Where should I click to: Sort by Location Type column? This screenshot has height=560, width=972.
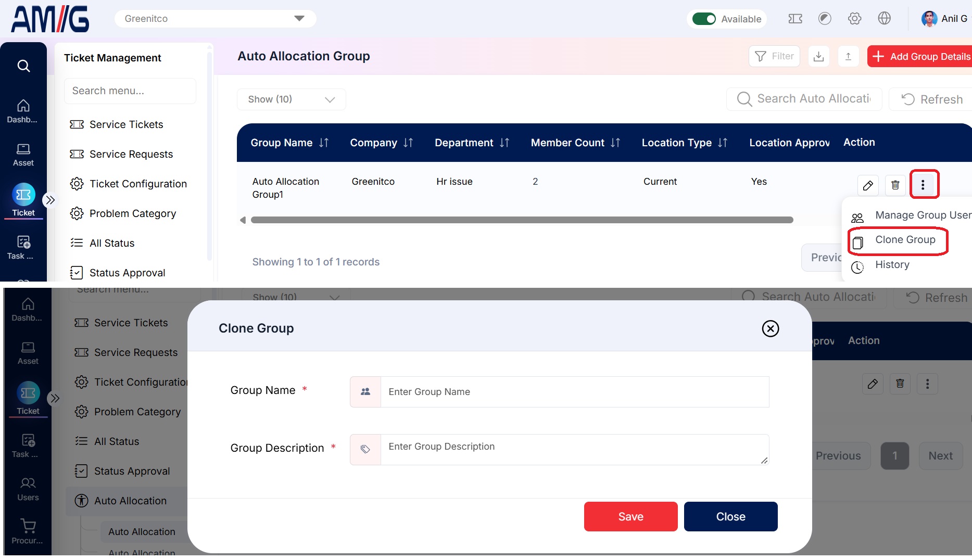(723, 143)
